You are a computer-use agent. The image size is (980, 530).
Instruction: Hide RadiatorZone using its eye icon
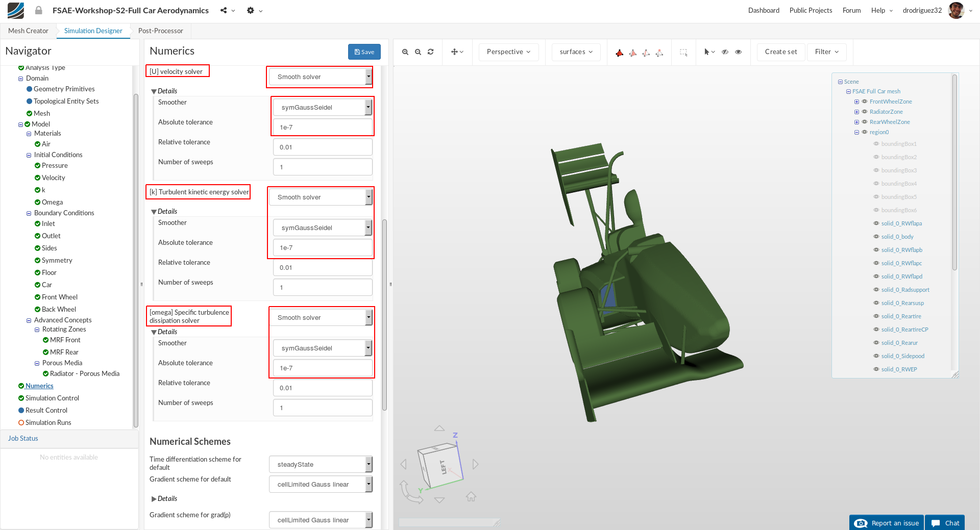click(865, 112)
